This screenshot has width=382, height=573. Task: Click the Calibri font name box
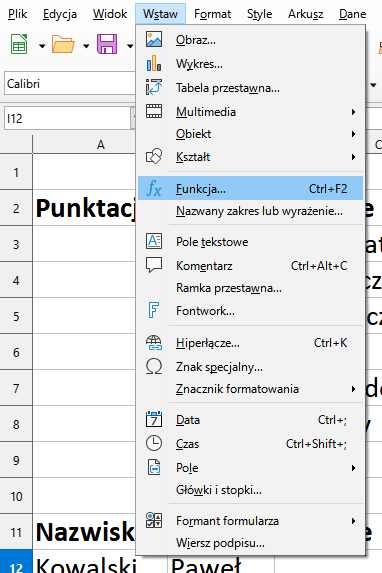[70, 84]
